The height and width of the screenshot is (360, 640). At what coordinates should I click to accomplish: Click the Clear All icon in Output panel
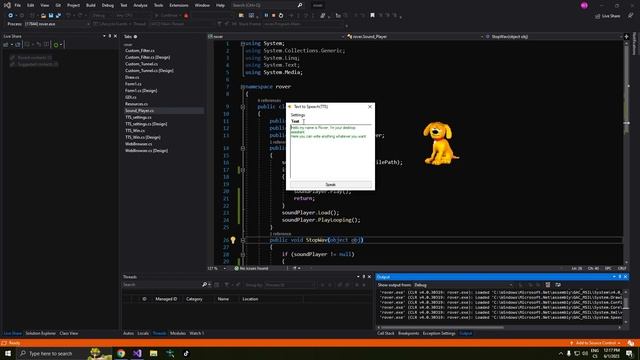548,285
